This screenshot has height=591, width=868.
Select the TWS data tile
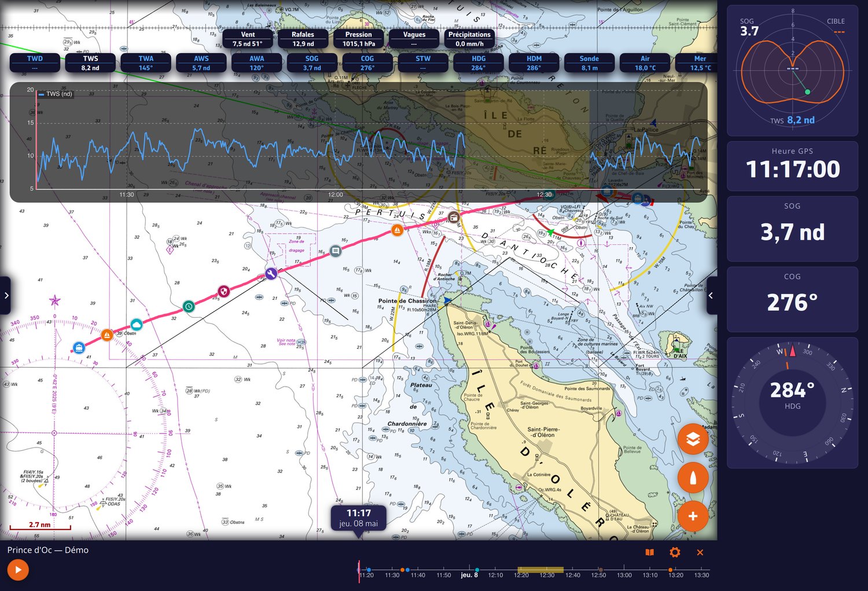pos(90,63)
